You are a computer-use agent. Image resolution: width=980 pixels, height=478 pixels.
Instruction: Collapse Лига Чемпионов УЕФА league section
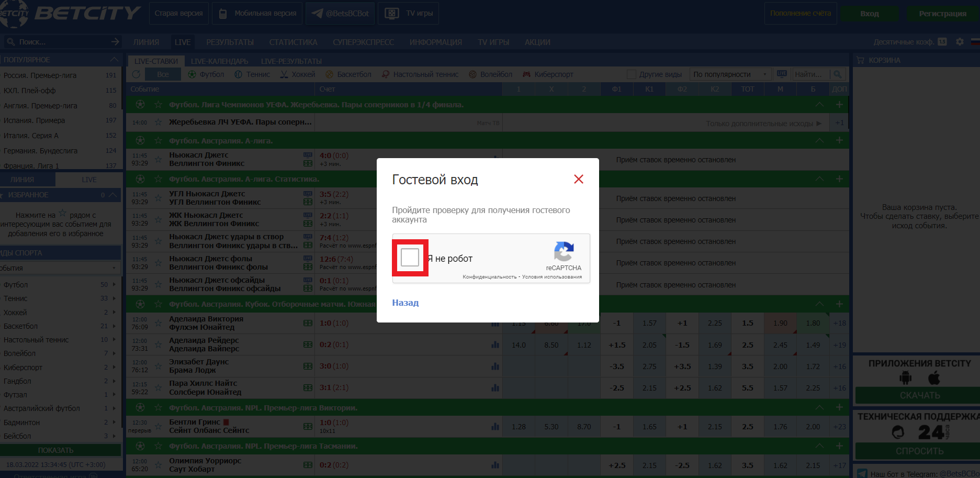(819, 105)
